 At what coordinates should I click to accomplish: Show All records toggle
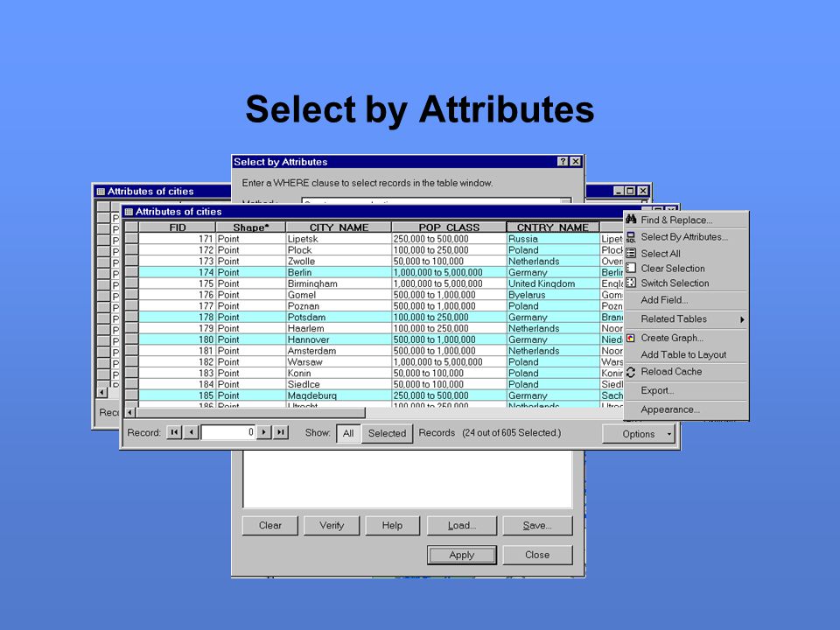click(x=348, y=433)
